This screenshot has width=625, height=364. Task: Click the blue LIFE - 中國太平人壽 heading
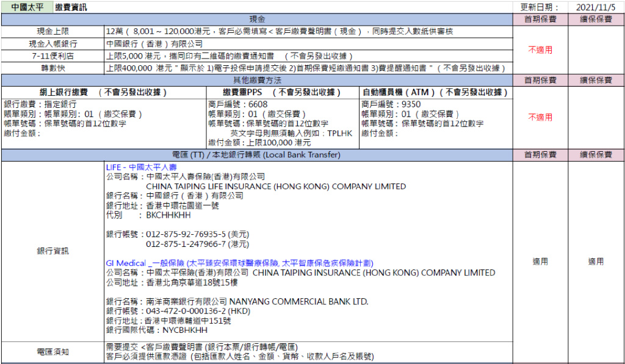141,167
